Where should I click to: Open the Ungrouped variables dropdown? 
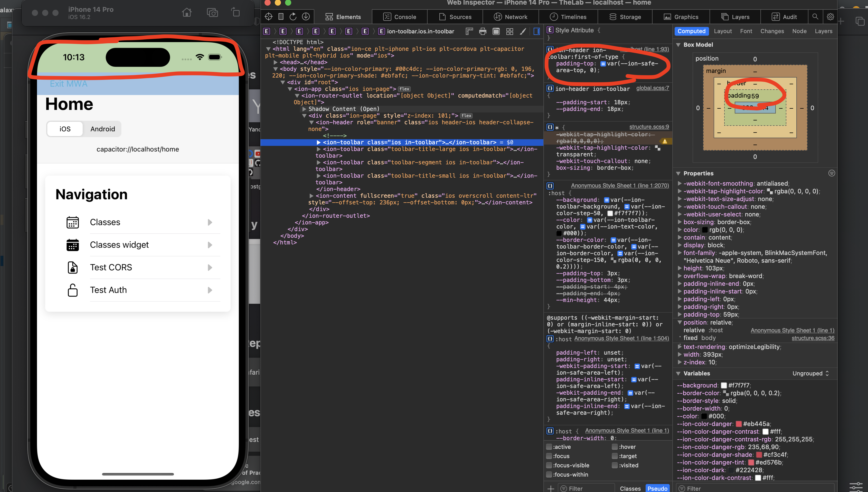(x=810, y=373)
